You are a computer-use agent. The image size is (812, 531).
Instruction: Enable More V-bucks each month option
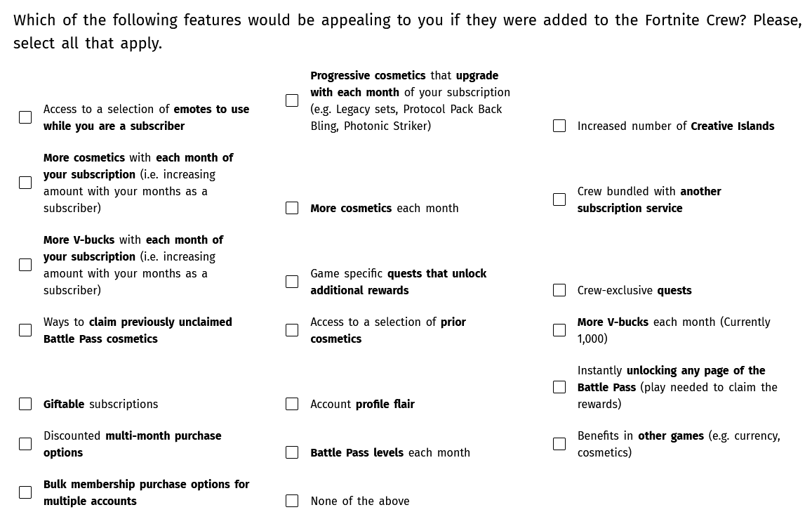(x=559, y=330)
